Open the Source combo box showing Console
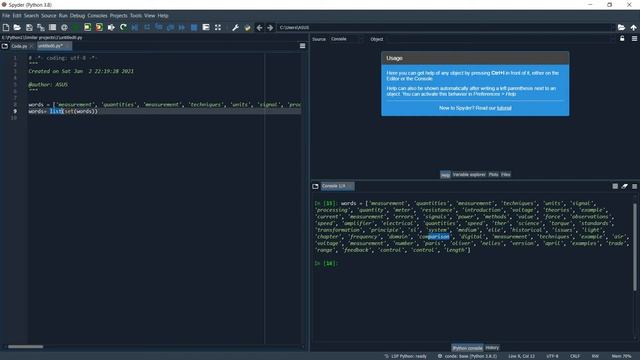Screen dimensions: 640x360 346,39
